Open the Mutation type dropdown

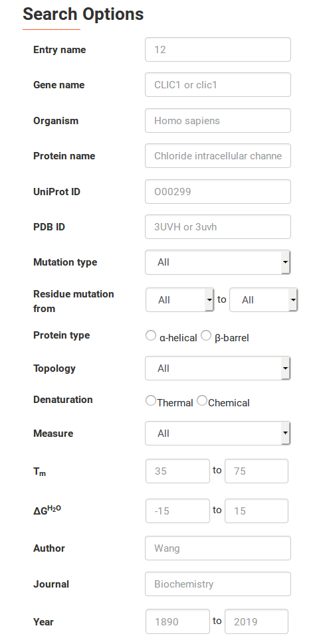pyautogui.click(x=218, y=262)
